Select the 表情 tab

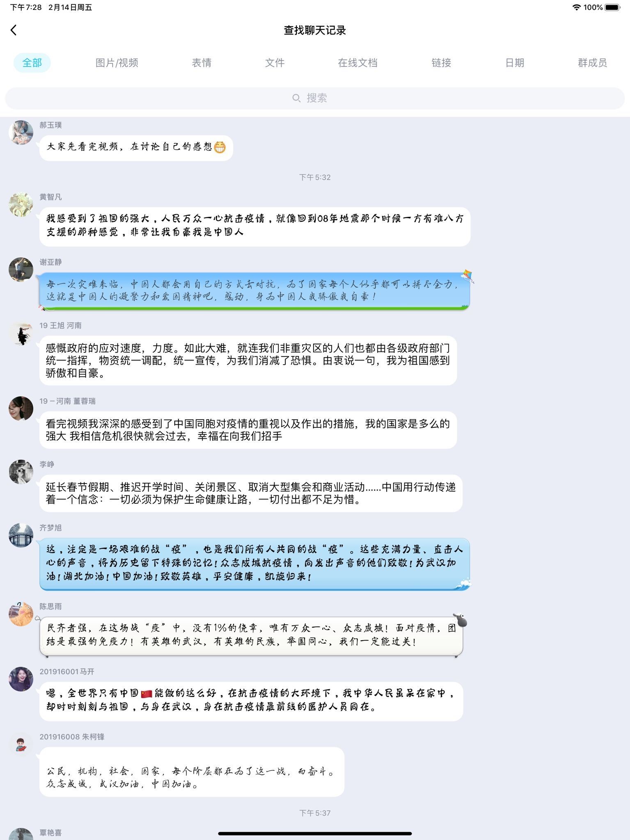pyautogui.click(x=202, y=63)
